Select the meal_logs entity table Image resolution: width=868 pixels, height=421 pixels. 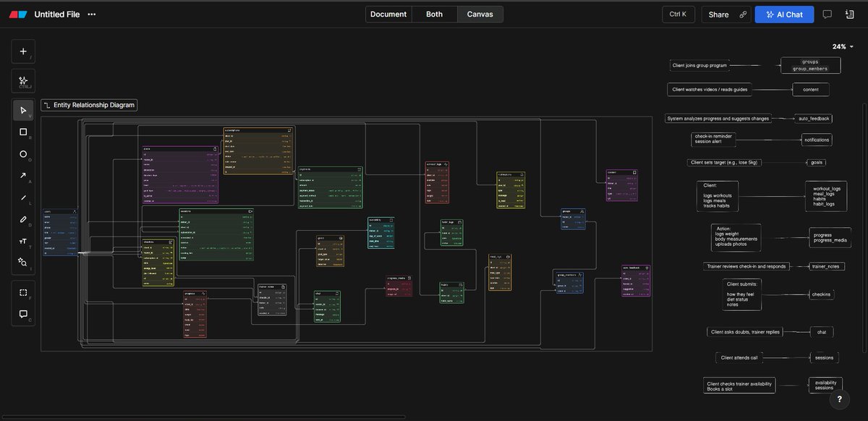click(501, 272)
